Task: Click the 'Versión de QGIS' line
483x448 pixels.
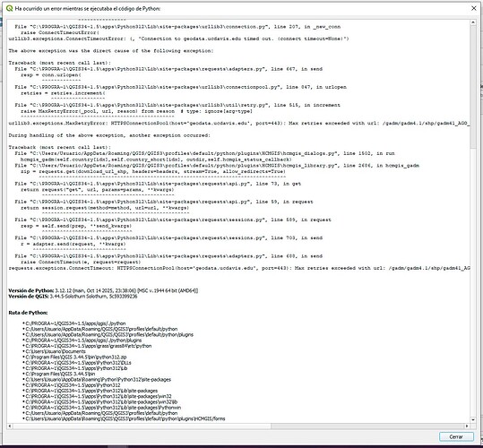Action: coord(73,297)
